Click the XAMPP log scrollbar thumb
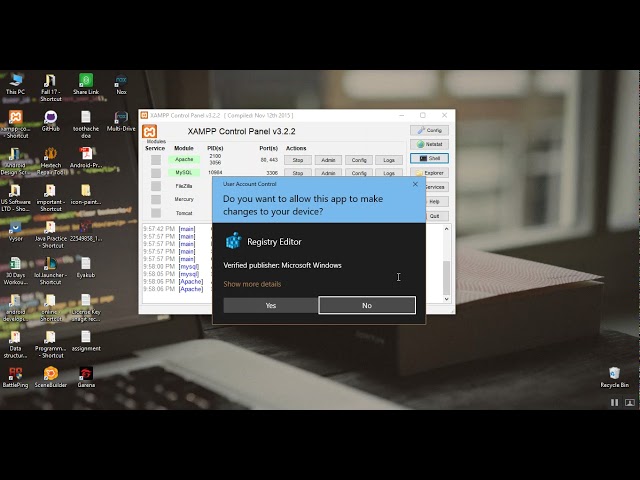Viewport: 640px width, 480px height. pyautogui.click(x=447, y=278)
